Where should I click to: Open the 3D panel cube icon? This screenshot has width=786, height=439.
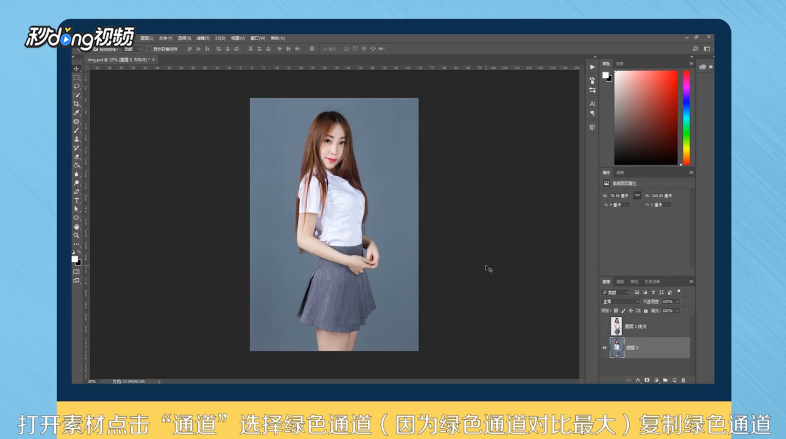[x=592, y=127]
